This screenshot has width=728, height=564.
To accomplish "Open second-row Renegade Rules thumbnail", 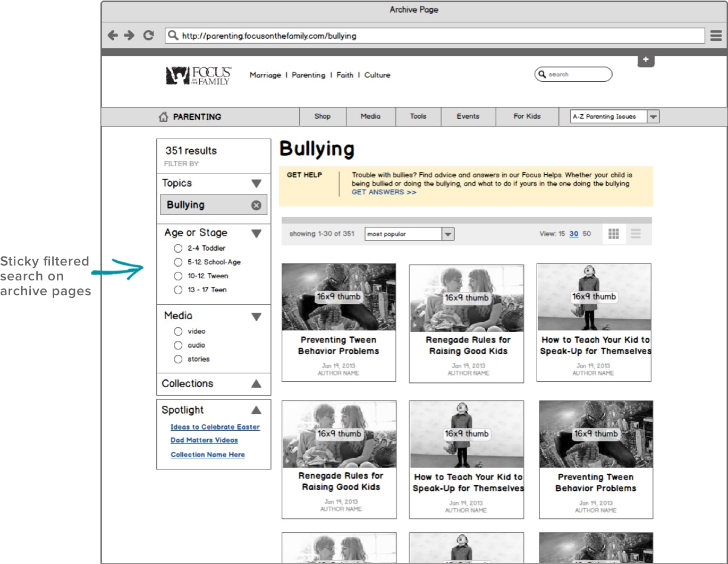I will tap(339, 434).
